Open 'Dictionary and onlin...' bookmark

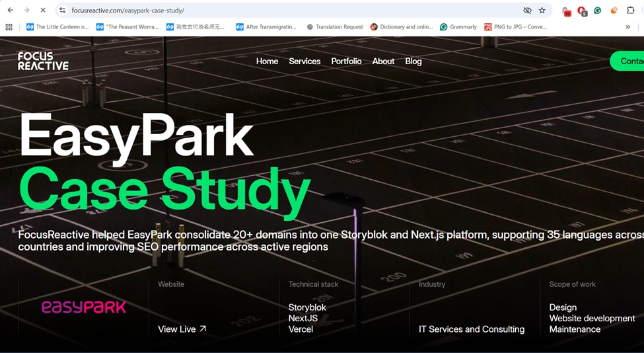tap(402, 26)
